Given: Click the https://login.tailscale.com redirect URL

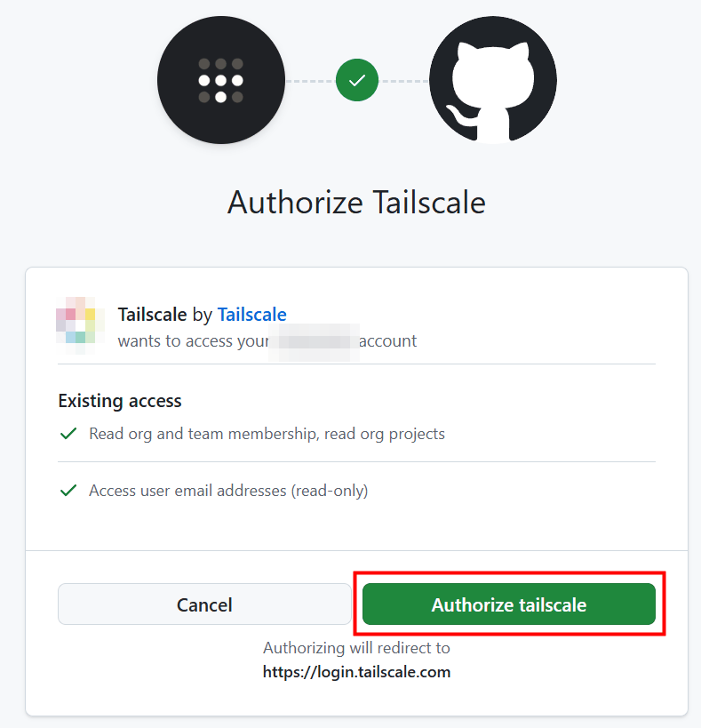Looking at the screenshot, I should (356, 672).
